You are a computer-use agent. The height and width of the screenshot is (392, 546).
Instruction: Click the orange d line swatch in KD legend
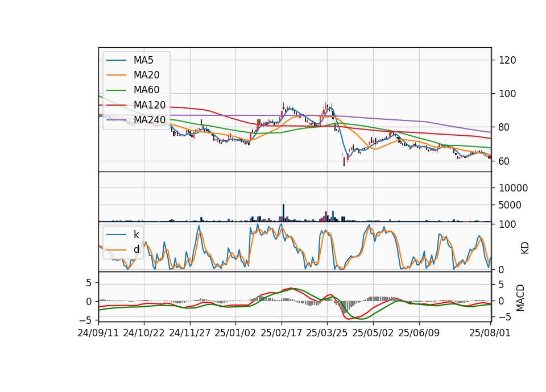coord(116,249)
